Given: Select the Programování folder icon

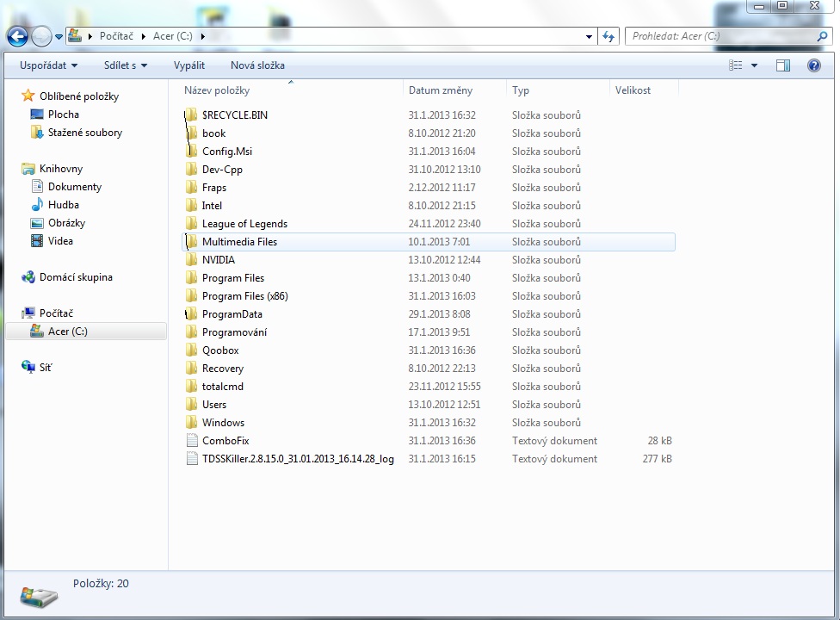Looking at the screenshot, I should 191,332.
